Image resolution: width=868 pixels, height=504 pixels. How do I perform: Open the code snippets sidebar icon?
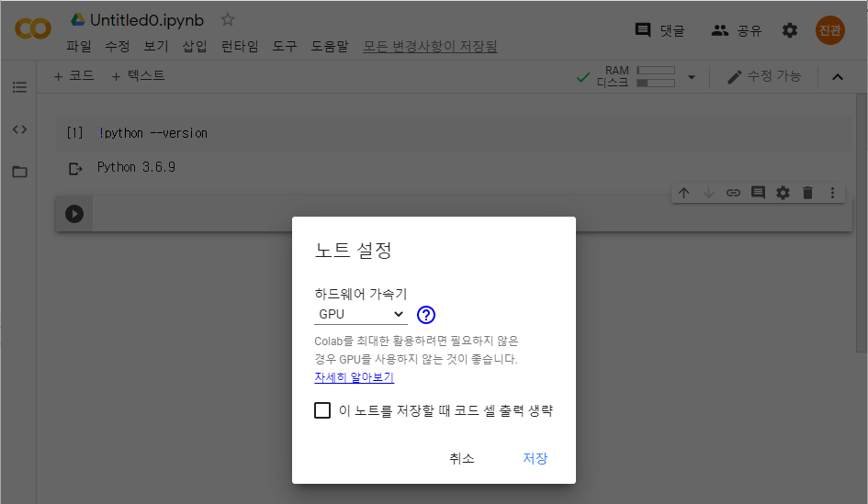19,129
